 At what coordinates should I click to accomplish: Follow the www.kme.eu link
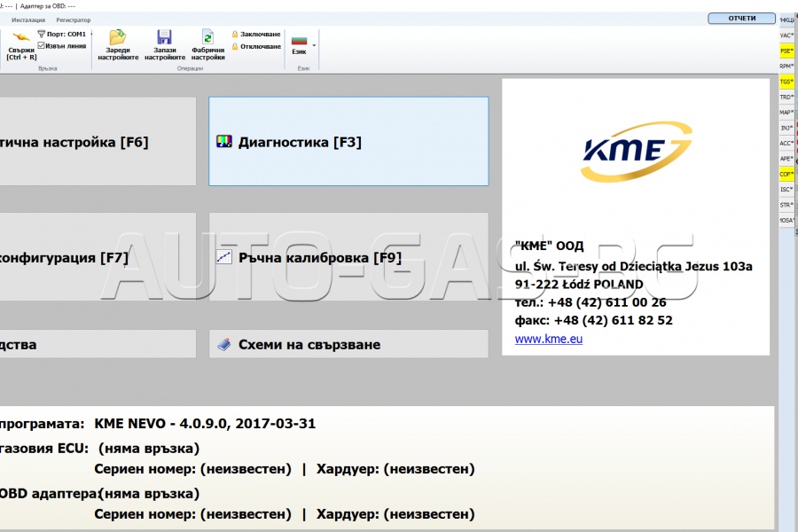coord(549,339)
